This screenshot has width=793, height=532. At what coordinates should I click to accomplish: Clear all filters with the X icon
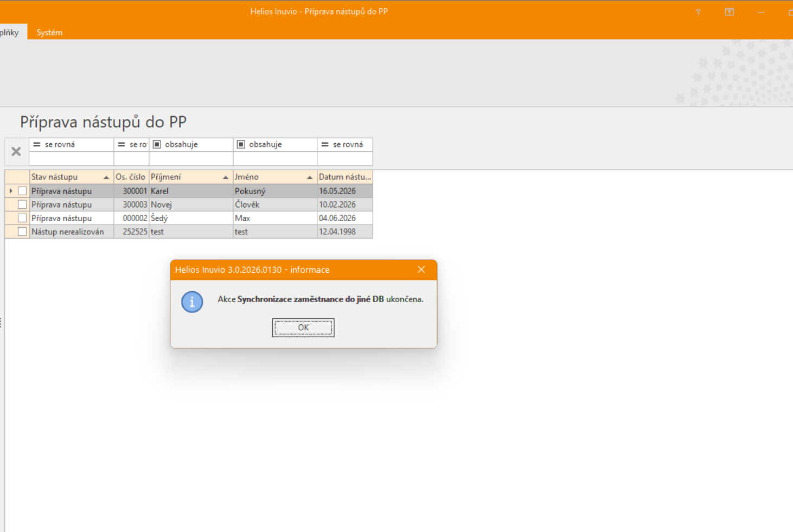pos(16,152)
